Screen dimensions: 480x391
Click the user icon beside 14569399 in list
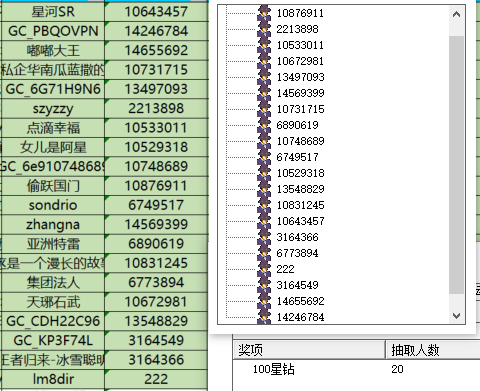pos(264,93)
